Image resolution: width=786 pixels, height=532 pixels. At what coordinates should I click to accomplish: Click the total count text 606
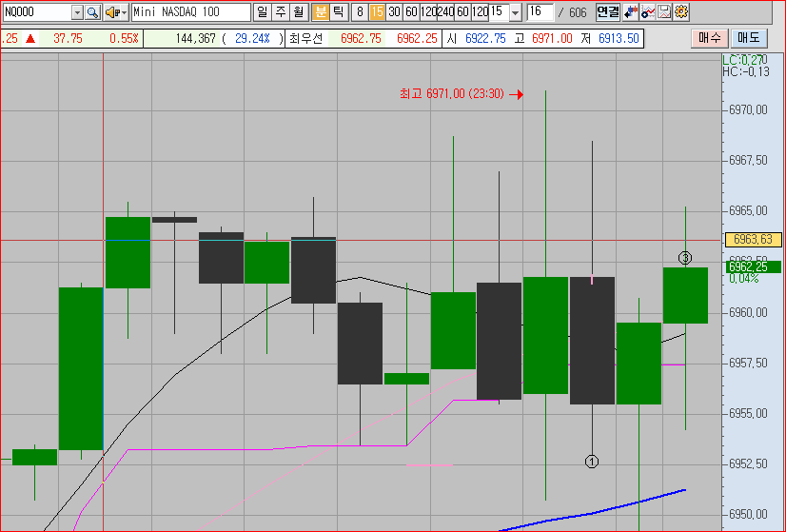click(578, 12)
